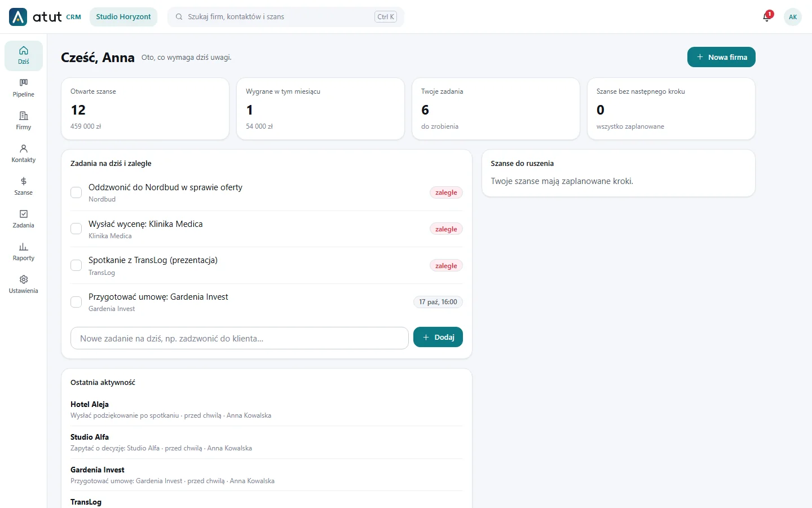
Task: Click 'Spotkanie z TransLog (prezentacja)' title
Action: click(153, 260)
